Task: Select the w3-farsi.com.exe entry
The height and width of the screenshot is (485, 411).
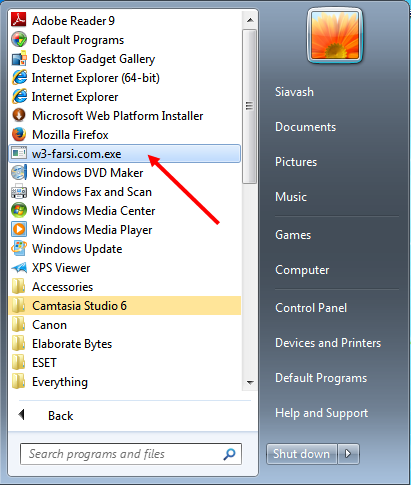Action: tap(125, 154)
